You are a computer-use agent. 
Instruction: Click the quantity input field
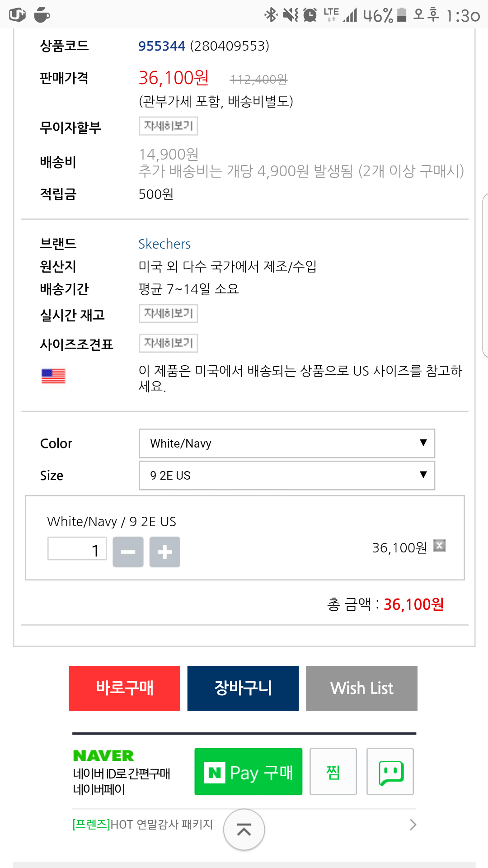[x=77, y=549]
